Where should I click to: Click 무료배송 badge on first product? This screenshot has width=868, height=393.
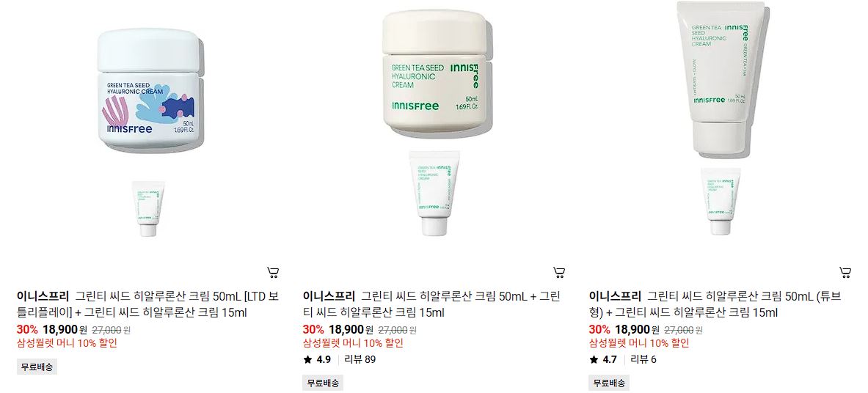click(x=37, y=367)
